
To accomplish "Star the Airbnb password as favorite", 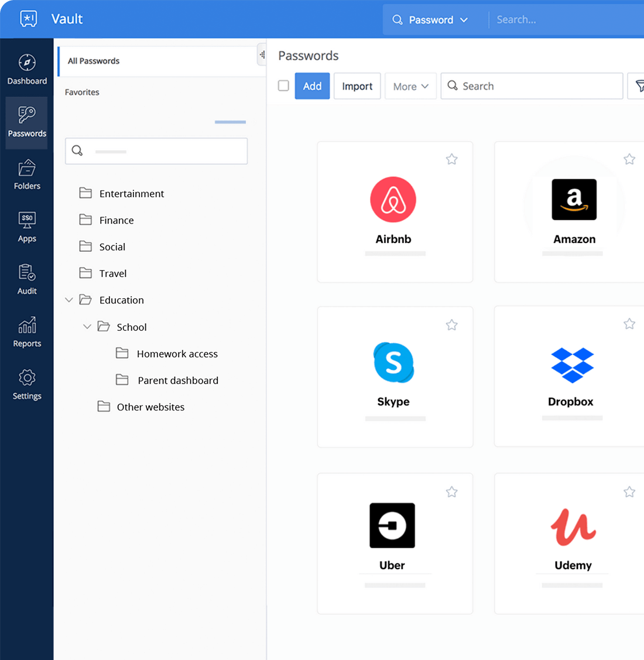I will [x=451, y=159].
